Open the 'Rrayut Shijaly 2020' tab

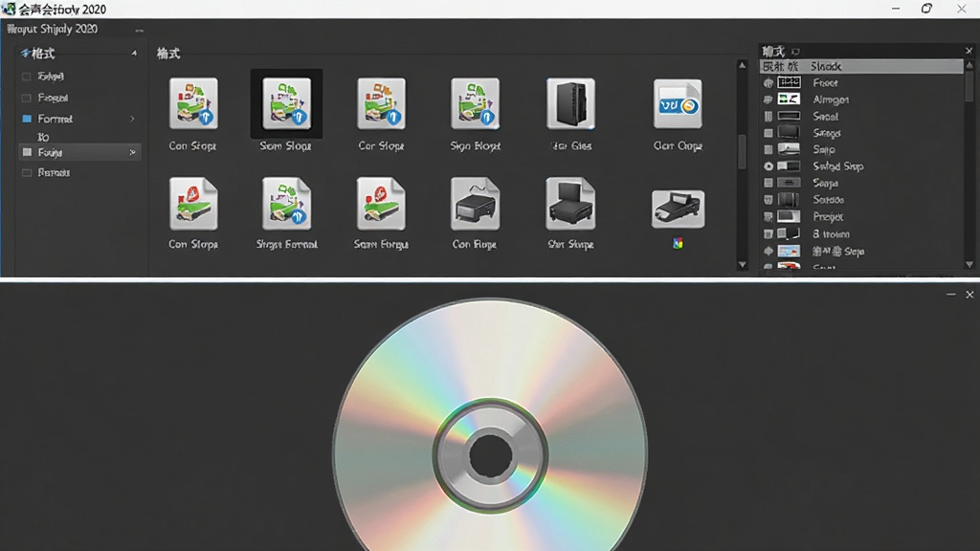tap(53, 29)
